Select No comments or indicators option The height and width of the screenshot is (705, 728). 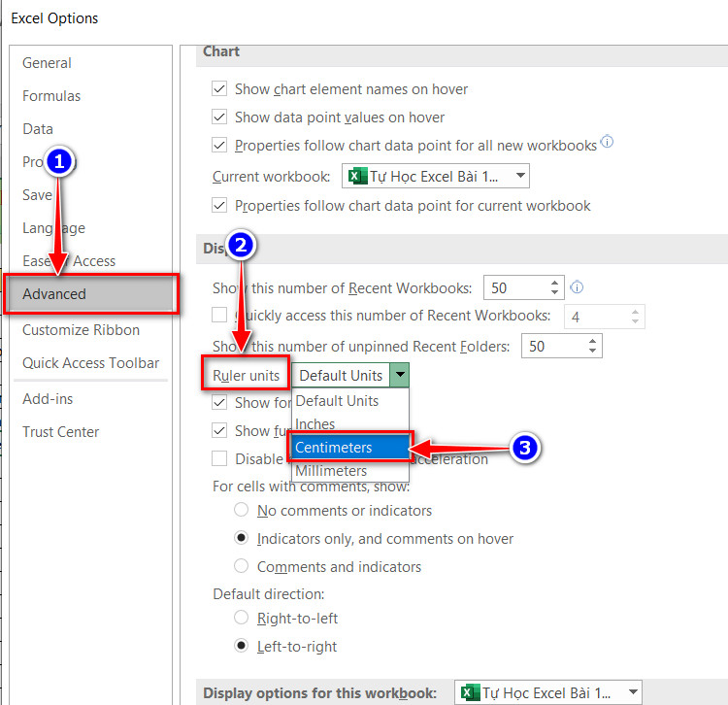coord(241,510)
